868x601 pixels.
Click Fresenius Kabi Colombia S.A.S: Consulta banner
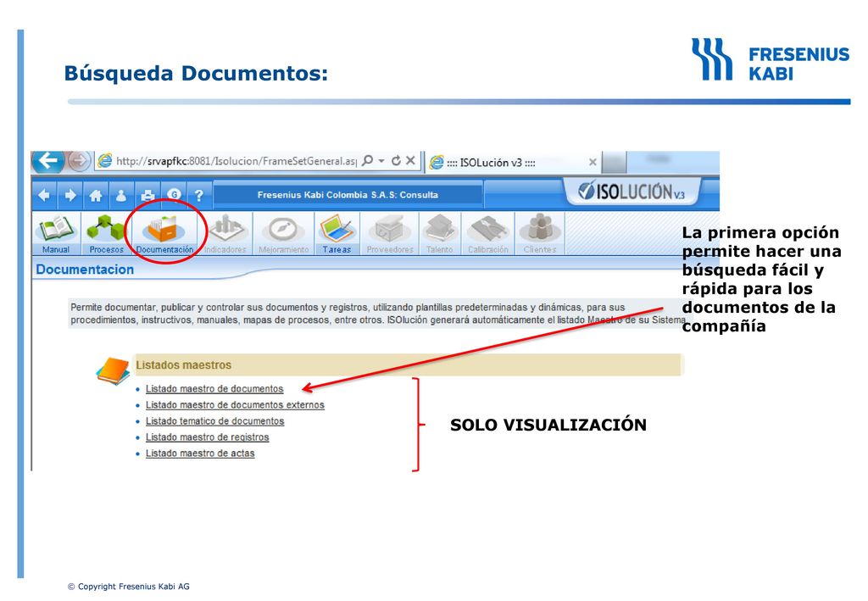pyautogui.click(x=348, y=195)
